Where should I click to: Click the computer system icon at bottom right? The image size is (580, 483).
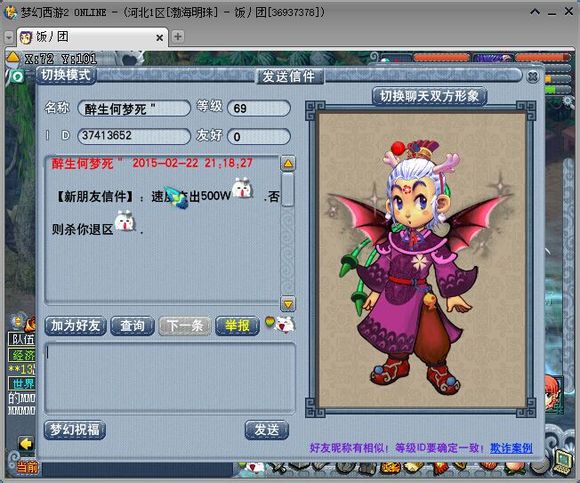point(563,461)
